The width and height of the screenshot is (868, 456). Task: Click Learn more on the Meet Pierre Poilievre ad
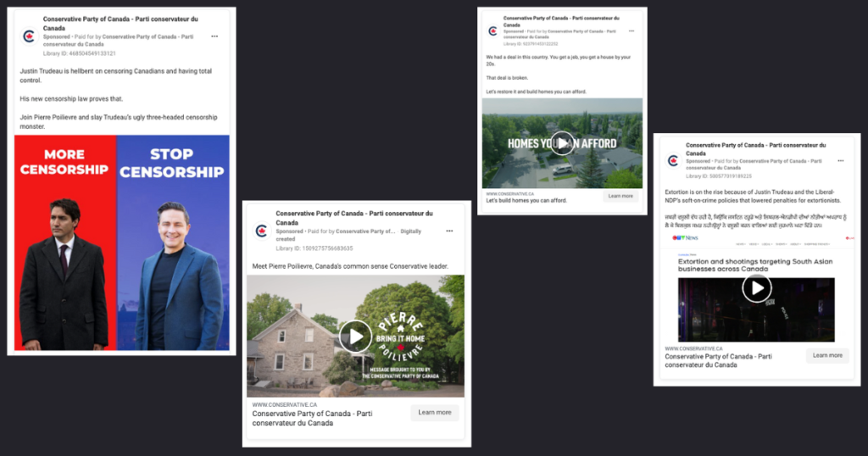coord(435,413)
